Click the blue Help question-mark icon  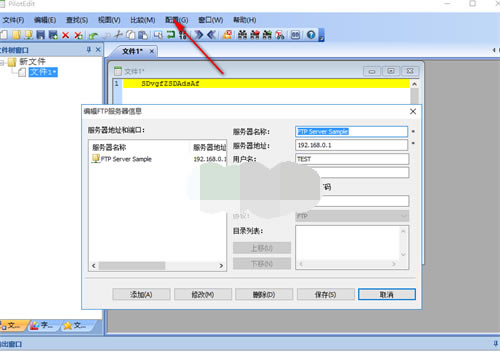(x=311, y=35)
